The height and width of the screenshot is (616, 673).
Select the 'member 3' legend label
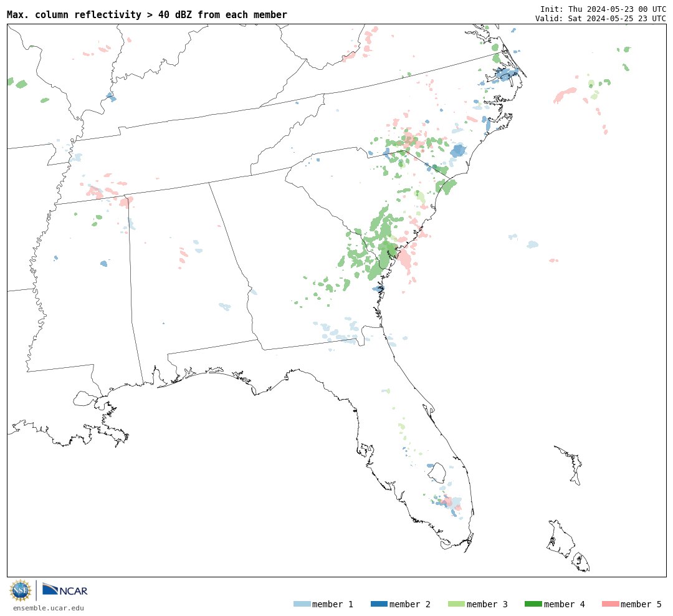click(487, 604)
